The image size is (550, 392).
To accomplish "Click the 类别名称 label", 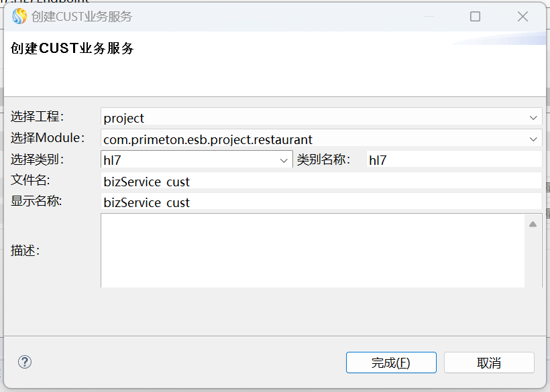I will click(x=324, y=160).
